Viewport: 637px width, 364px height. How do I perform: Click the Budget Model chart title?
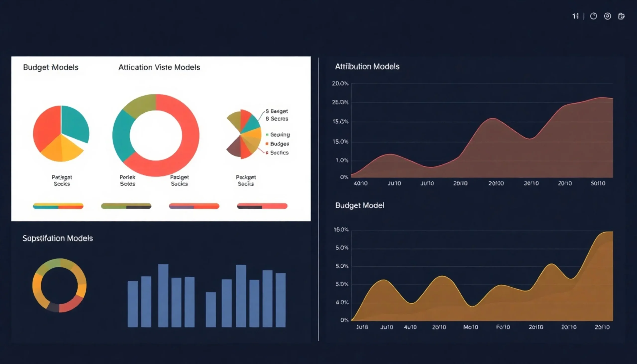coord(360,205)
